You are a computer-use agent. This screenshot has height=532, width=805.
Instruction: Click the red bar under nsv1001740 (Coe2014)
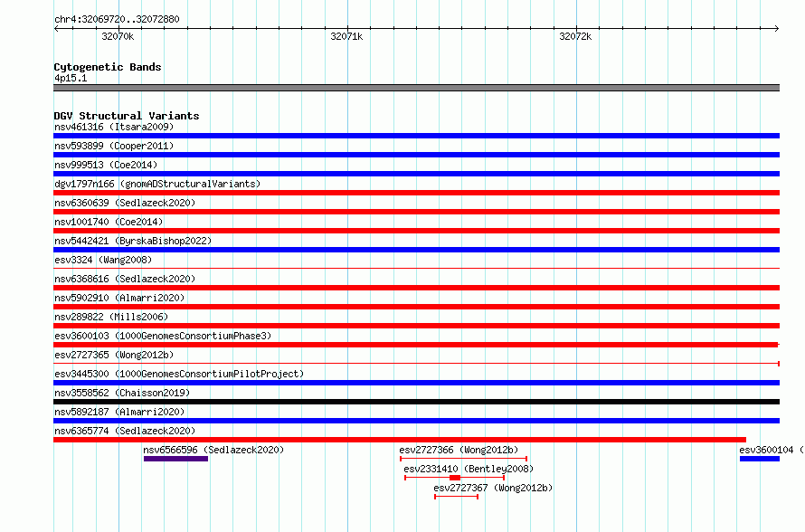click(x=416, y=231)
